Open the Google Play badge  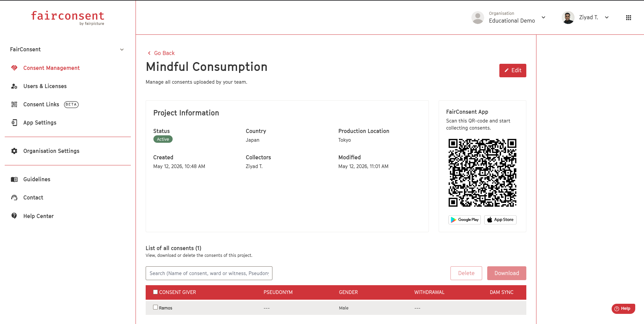[x=465, y=220]
